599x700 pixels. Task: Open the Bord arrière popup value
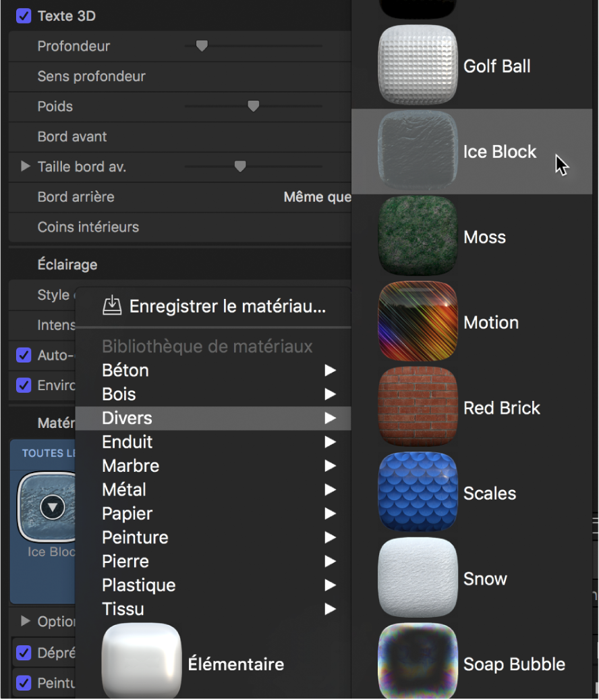point(317,197)
